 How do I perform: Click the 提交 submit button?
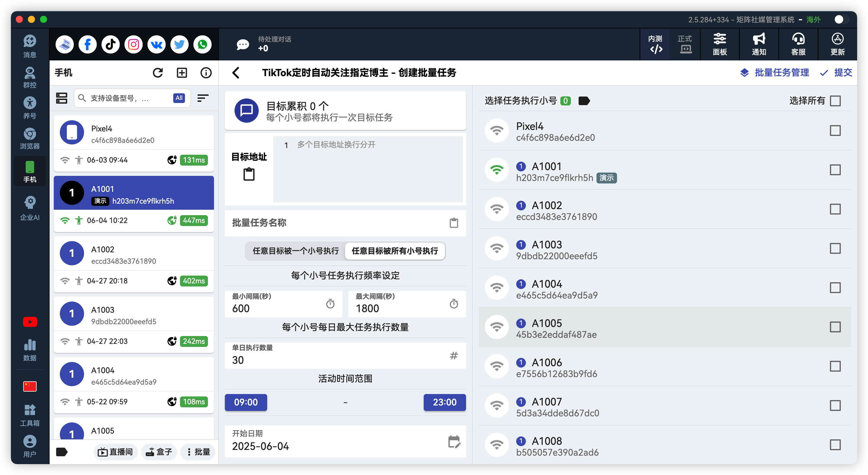tap(836, 73)
